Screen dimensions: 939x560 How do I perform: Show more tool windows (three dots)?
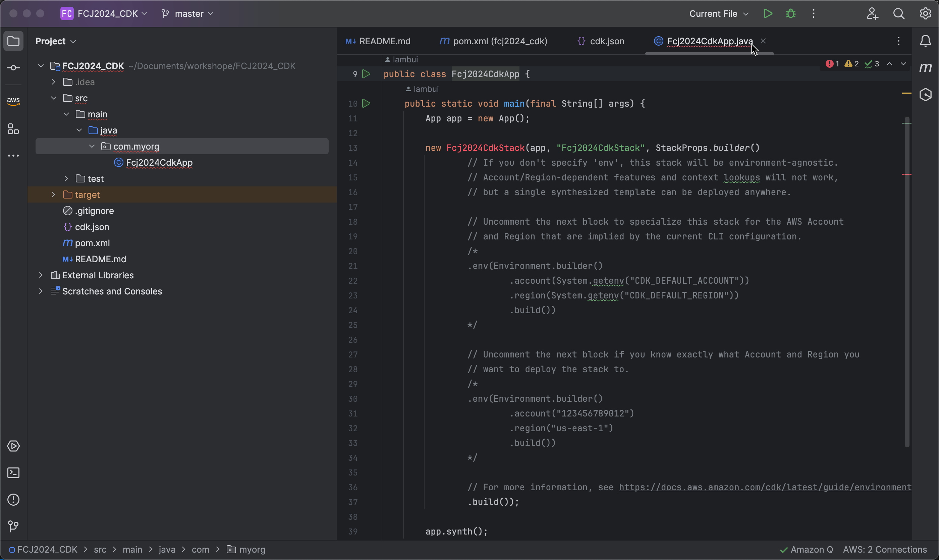point(14,156)
